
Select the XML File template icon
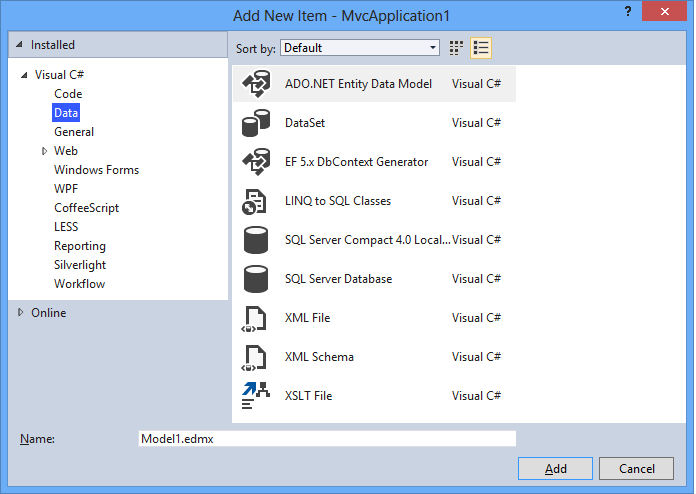(x=256, y=318)
